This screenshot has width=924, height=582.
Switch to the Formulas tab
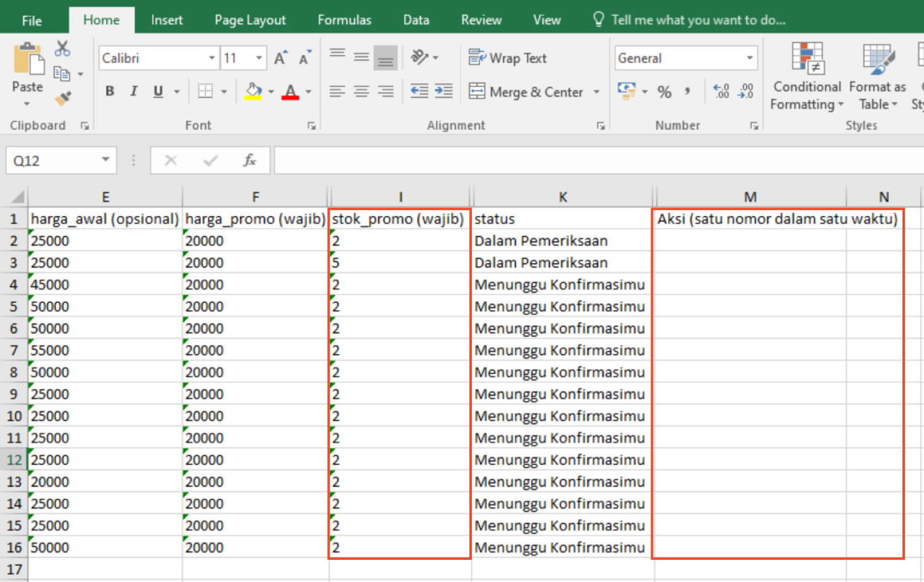[344, 20]
